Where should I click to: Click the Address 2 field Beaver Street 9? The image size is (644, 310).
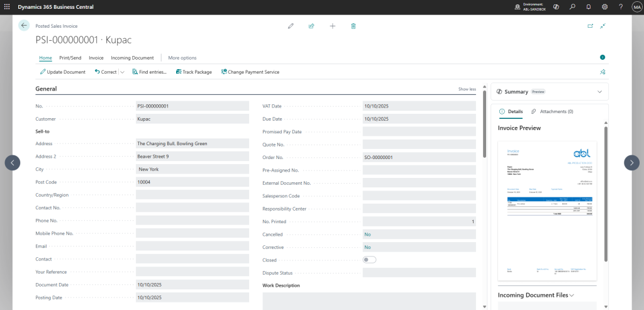click(192, 157)
